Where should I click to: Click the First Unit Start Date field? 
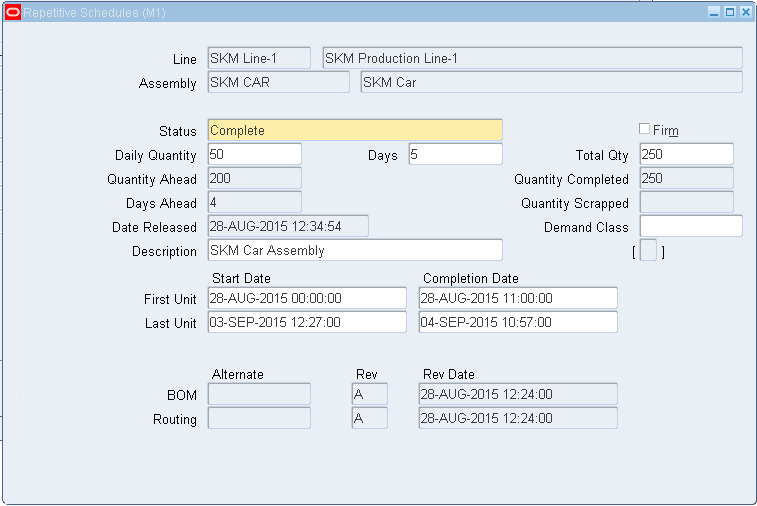point(307,298)
